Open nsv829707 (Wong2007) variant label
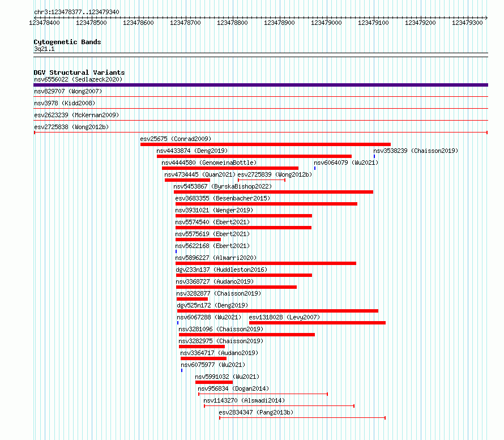Image resolution: width=504 pixels, height=440 pixels. pyautogui.click(x=68, y=91)
